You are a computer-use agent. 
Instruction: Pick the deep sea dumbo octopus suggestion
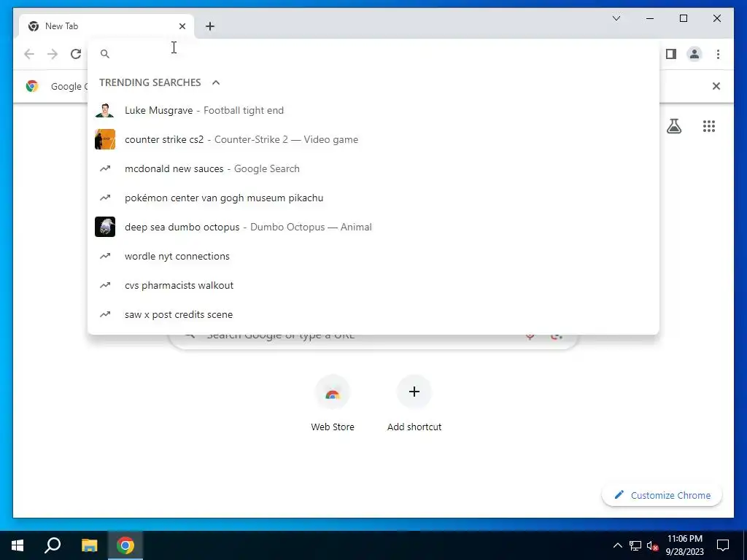pos(373,227)
